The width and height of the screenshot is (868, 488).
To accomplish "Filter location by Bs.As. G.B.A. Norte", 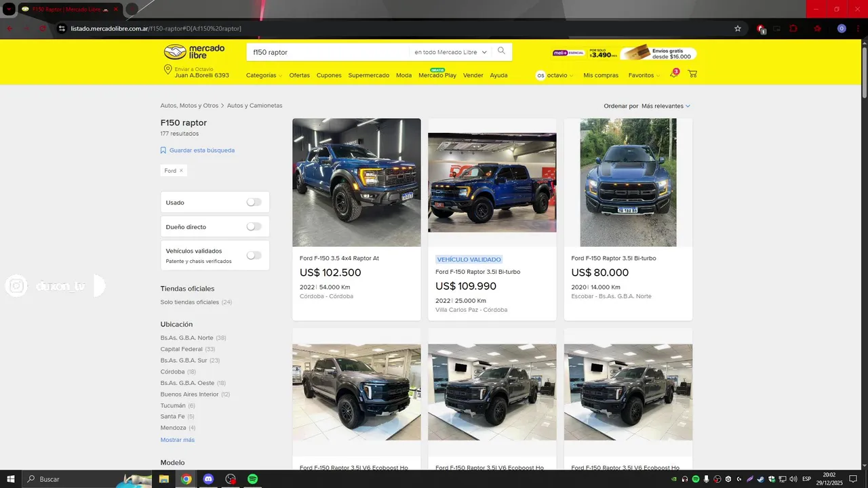I will (x=187, y=338).
